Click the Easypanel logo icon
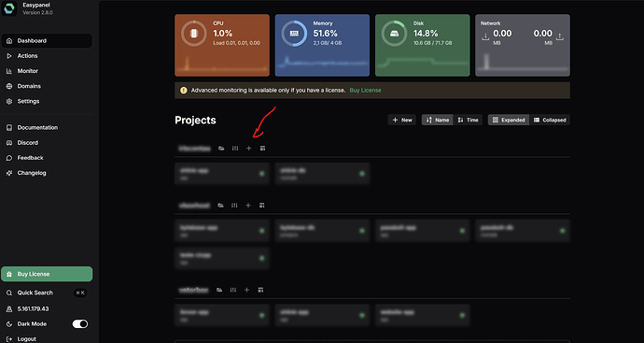This screenshot has height=343, width=644. click(x=9, y=8)
